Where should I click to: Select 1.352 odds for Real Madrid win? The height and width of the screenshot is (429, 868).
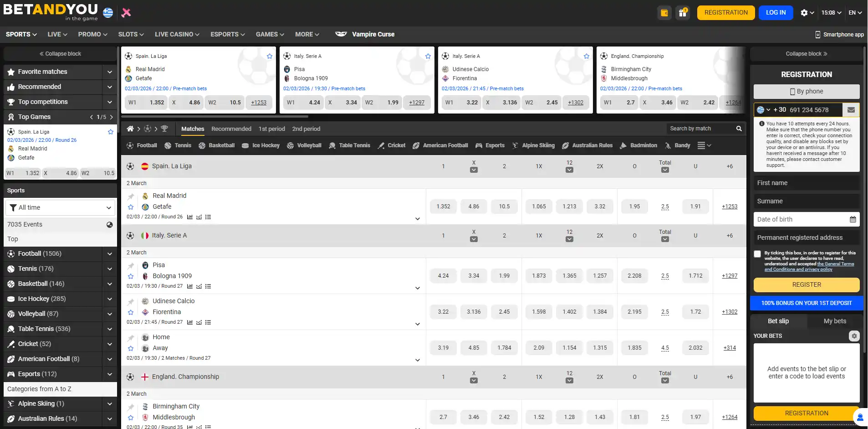[443, 207]
